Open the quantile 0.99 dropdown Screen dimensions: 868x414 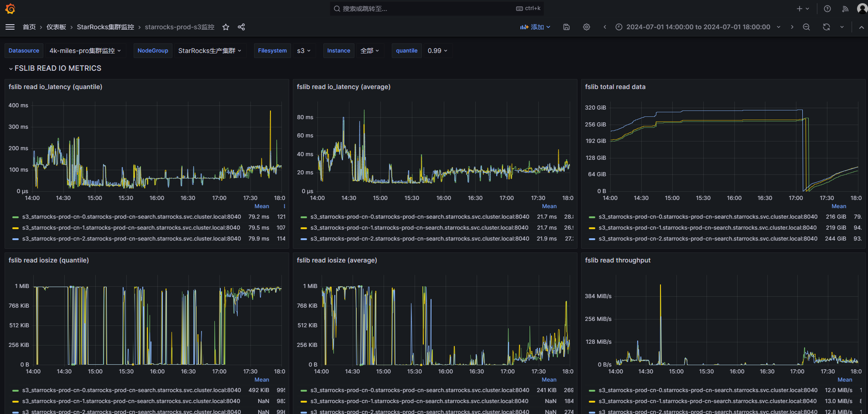(437, 51)
